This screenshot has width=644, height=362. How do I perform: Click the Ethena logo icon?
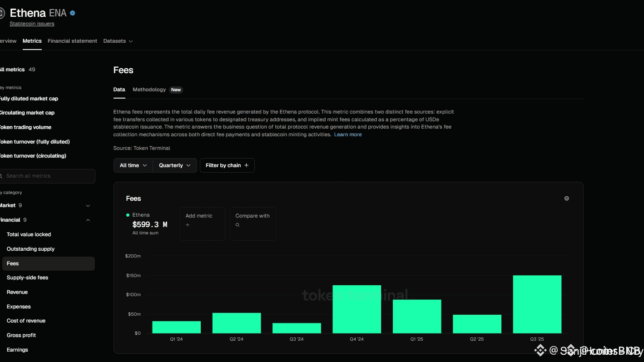coord(2,13)
